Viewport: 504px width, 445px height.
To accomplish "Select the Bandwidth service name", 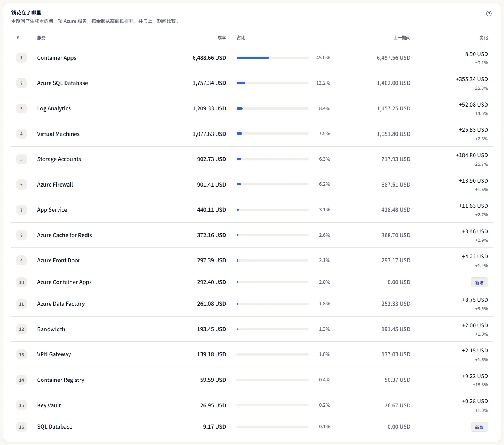I will tap(51, 329).
